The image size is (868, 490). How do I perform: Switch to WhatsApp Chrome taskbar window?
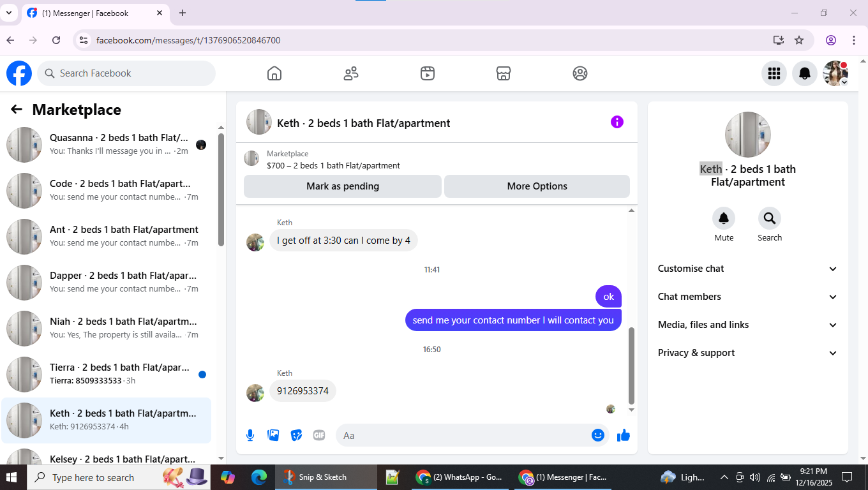click(458, 477)
